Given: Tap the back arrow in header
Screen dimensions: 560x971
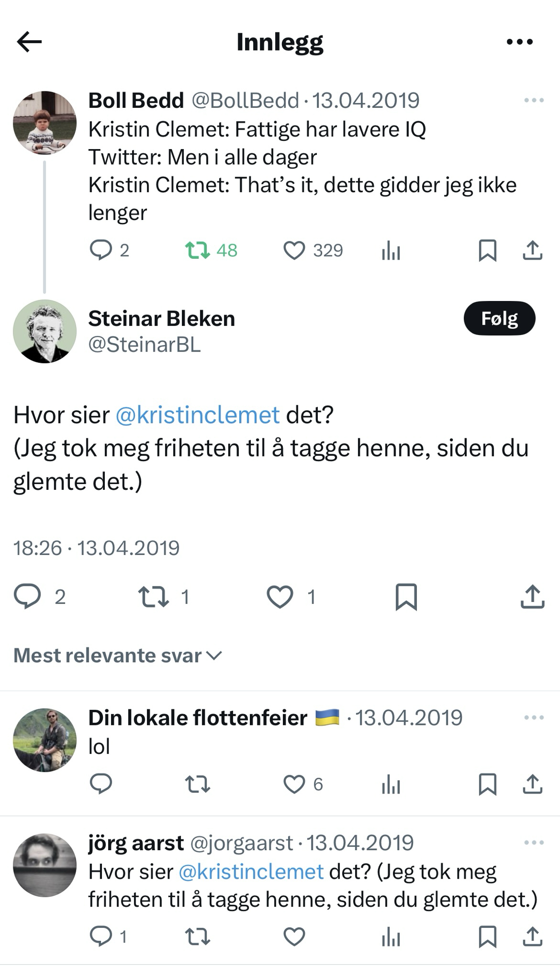Looking at the screenshot, I should click(29, 42).
